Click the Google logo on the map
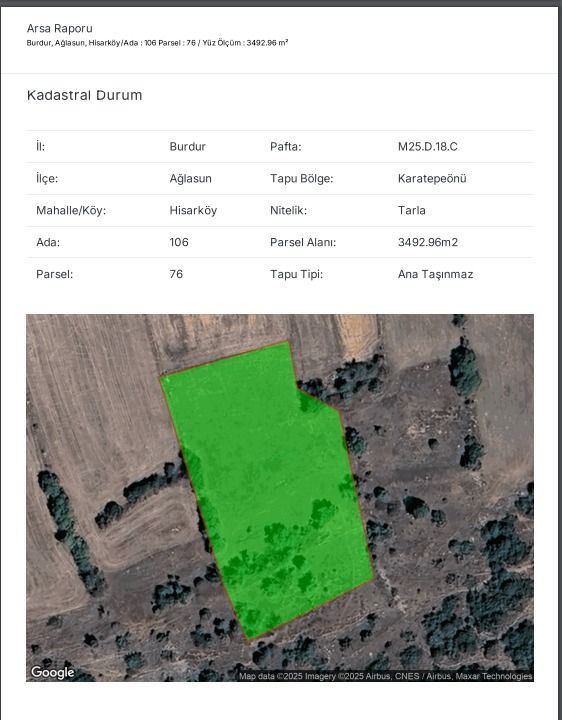 tap(52, 672)
